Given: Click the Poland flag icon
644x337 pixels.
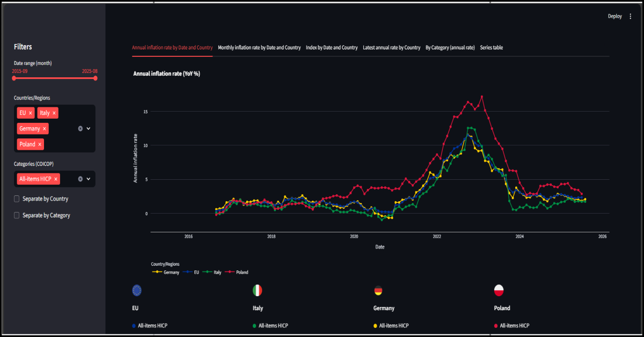Looking at the screenshot, I should click(499, 290).
